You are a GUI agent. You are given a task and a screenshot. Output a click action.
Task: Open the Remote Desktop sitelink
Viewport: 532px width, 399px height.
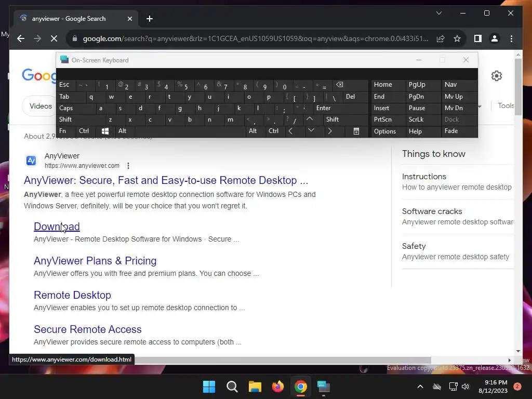[72, 295]
